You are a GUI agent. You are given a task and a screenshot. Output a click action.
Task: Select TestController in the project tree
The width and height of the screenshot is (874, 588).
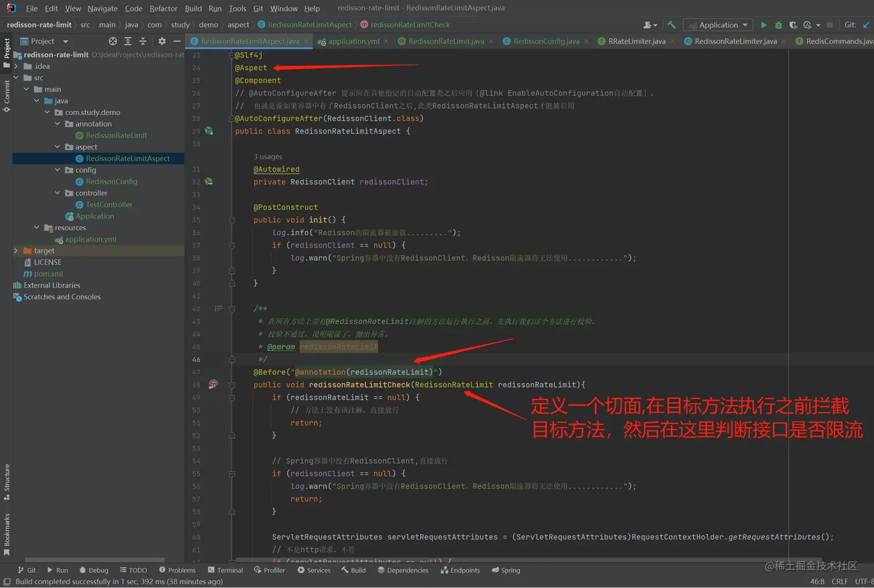coord(109,205)
